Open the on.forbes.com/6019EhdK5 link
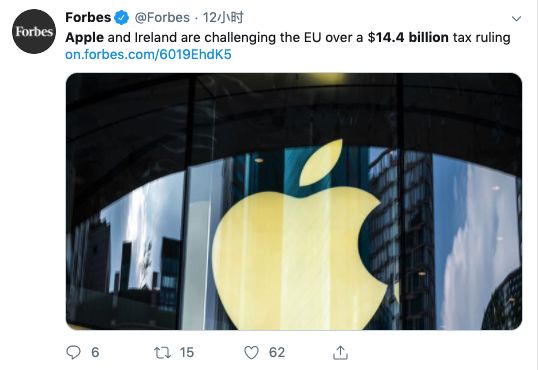 pyautogui.click(x=148, y=54)
